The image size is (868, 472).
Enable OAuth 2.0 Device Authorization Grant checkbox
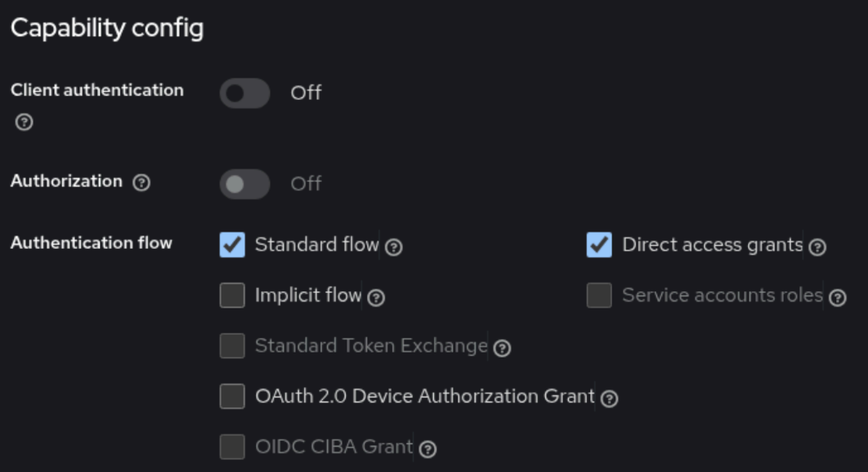point(232,397)
